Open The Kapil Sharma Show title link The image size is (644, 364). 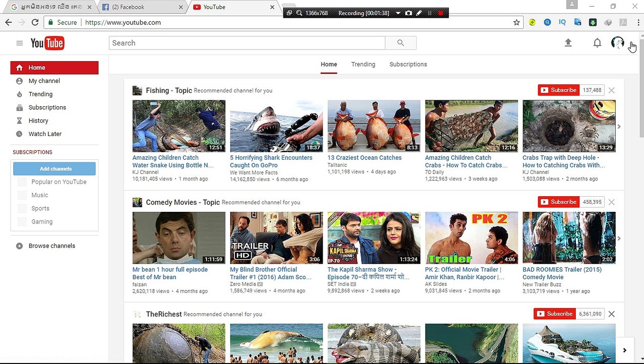point(369,274)
